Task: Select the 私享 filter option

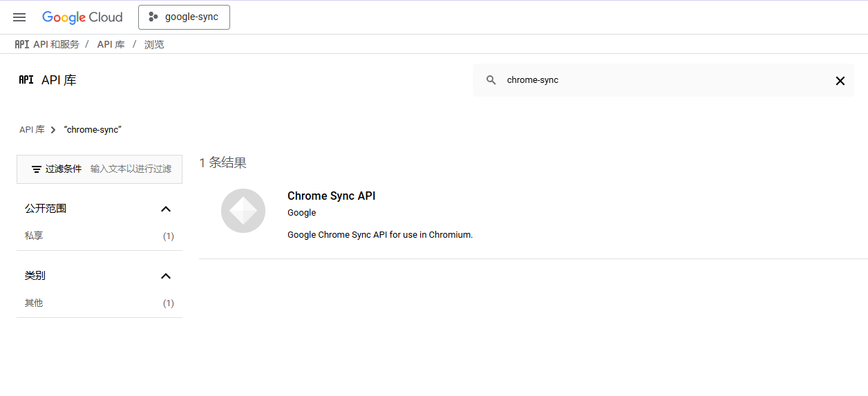Action: 100,236
